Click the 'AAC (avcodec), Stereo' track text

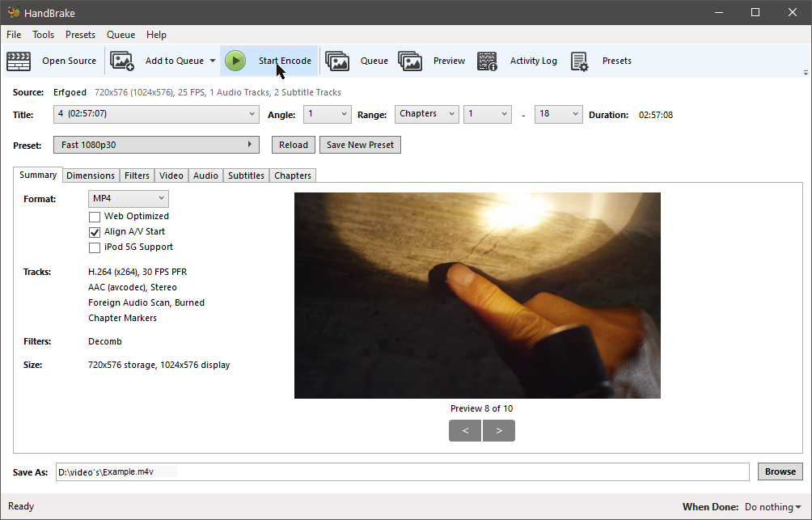tap(133, 287)
